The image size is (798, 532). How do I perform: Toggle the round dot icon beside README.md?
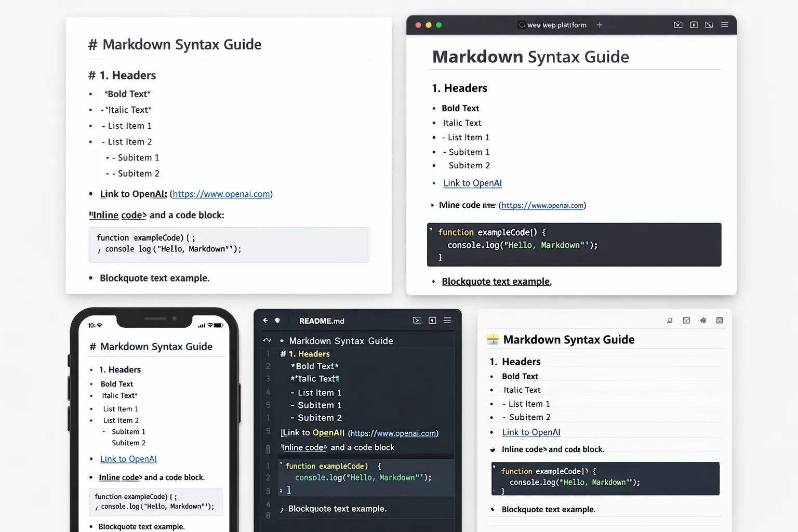point(277,321)
